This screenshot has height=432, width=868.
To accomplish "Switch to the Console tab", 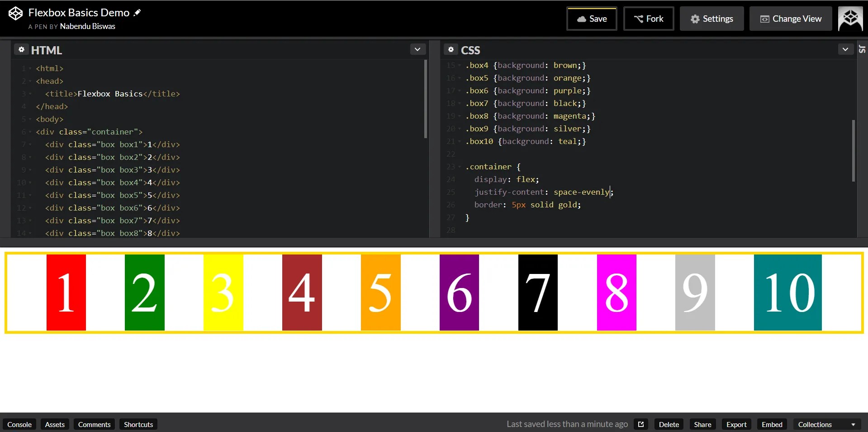I will click(19, 424).
